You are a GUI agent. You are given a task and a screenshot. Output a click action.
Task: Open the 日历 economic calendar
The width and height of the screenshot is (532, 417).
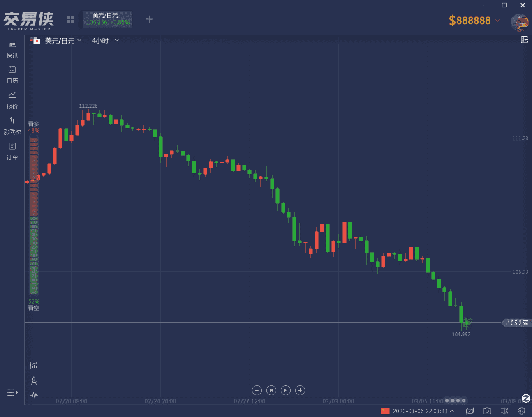coord(12,74)
